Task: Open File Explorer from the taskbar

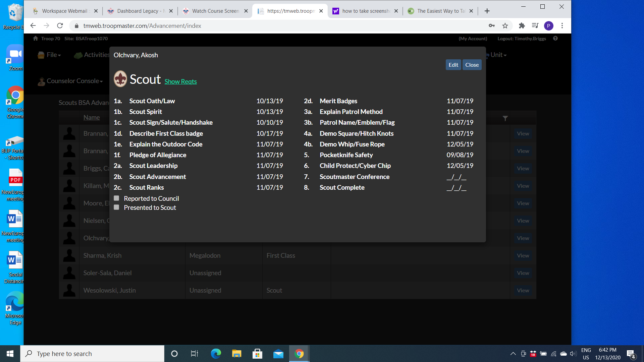Action: (236, 354)
